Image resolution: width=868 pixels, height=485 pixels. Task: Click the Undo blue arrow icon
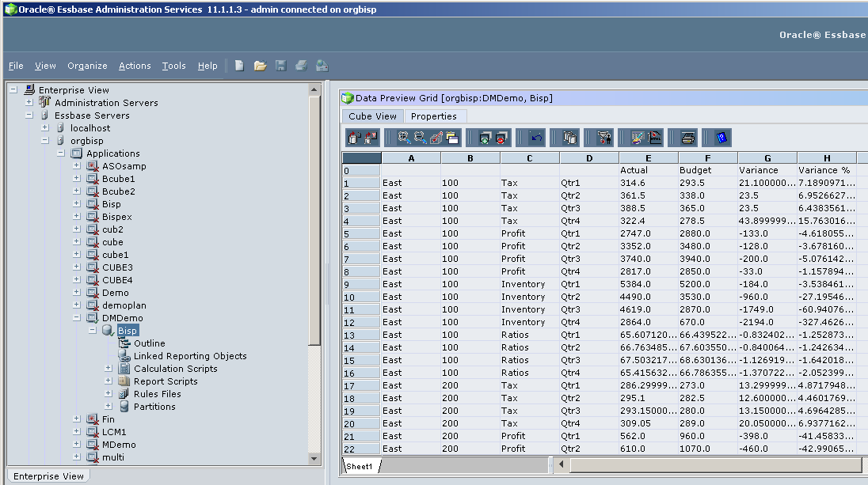point(536,138)
